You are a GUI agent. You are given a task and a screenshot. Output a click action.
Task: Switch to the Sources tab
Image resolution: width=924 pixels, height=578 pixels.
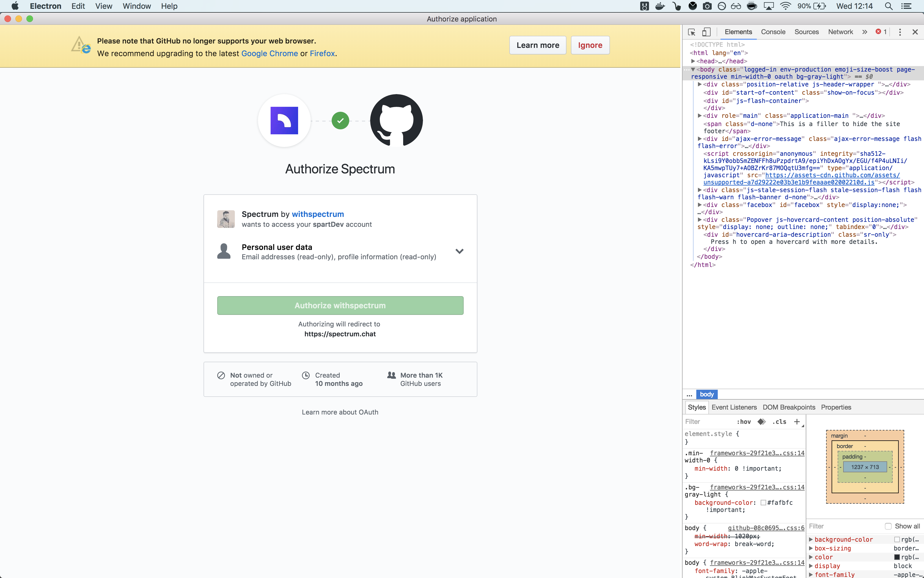[x=806, y=32]
